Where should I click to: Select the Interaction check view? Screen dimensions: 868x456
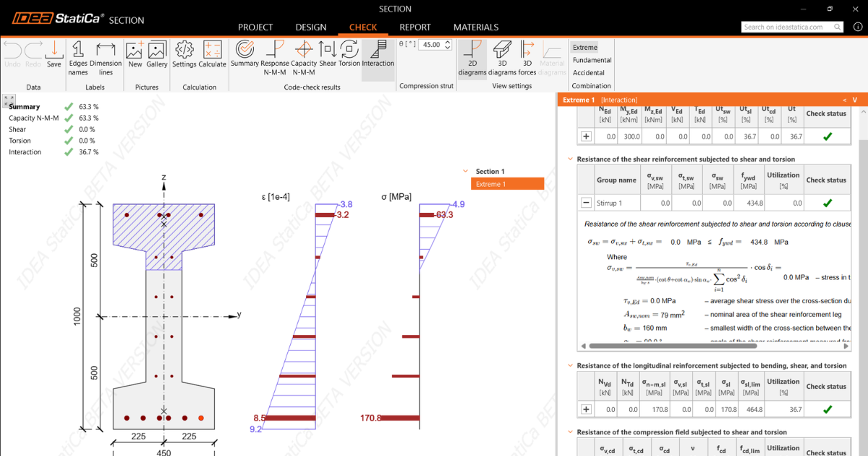point(378,54)
